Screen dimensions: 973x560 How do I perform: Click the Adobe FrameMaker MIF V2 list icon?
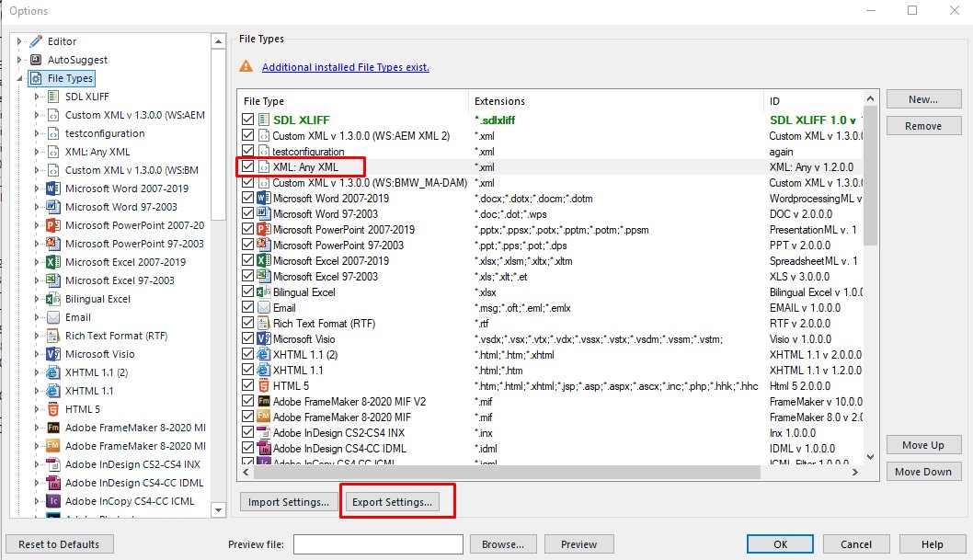coord(264,401)
